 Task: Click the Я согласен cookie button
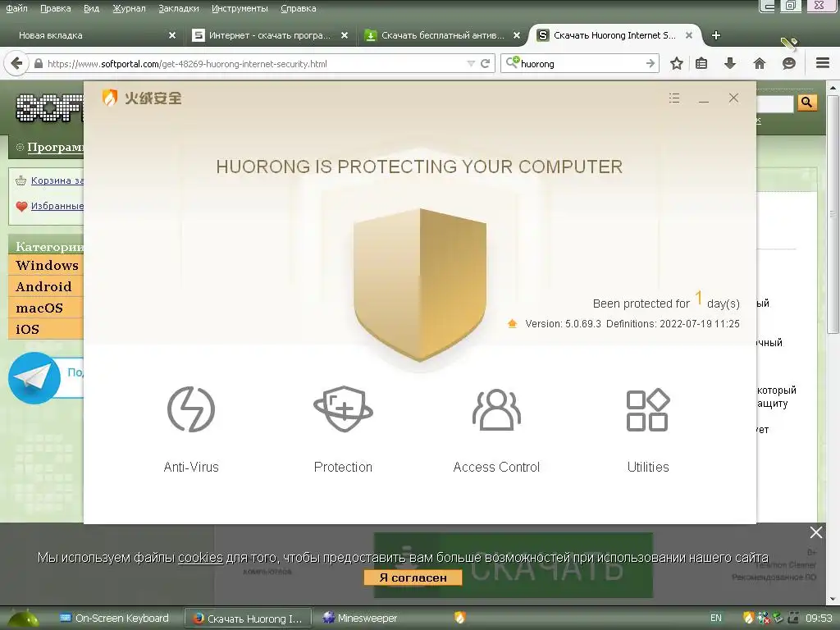413,577
